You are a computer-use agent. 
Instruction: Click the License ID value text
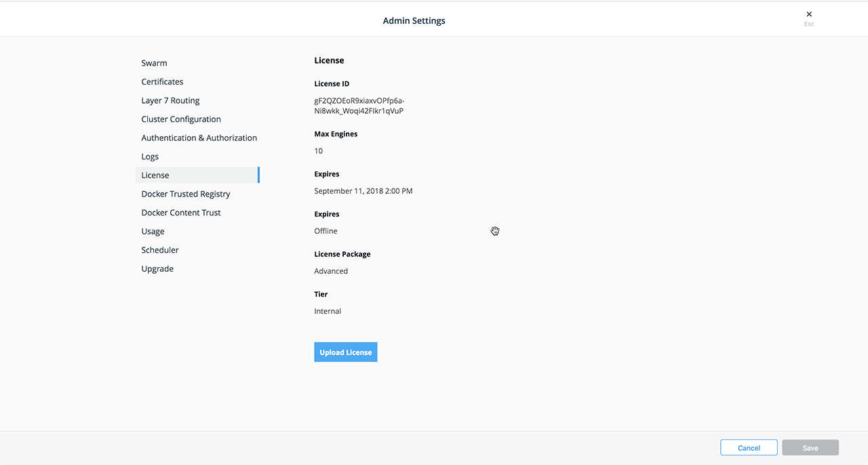[x=359, y=106]
